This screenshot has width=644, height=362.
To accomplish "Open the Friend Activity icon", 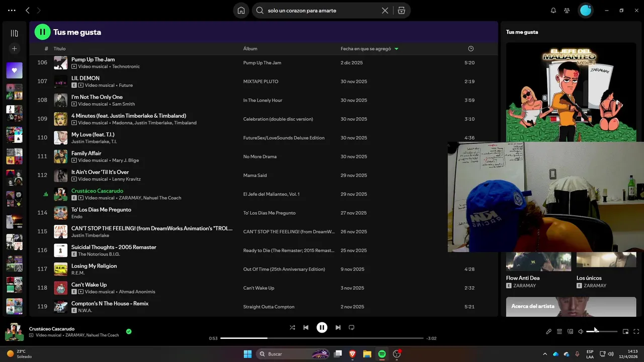I will [567, 11].
